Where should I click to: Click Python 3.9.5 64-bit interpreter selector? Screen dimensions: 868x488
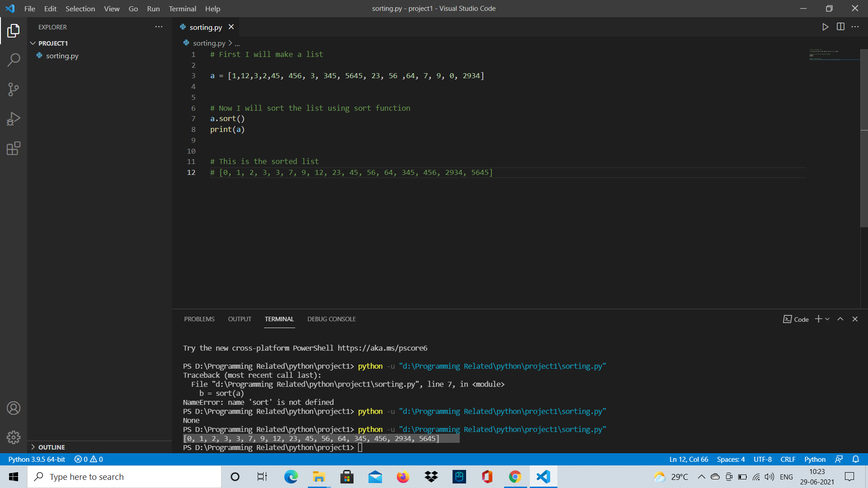[x=37, y=459]
